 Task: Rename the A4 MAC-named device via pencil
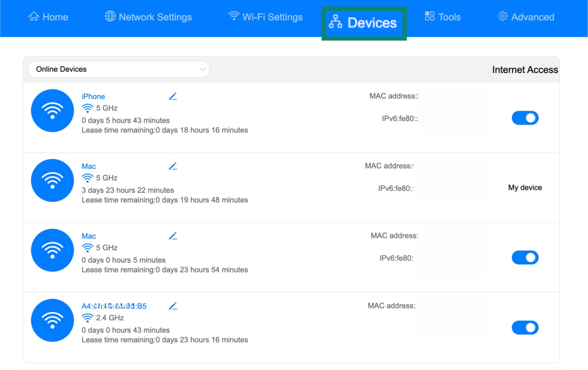[x=172, y=306]
